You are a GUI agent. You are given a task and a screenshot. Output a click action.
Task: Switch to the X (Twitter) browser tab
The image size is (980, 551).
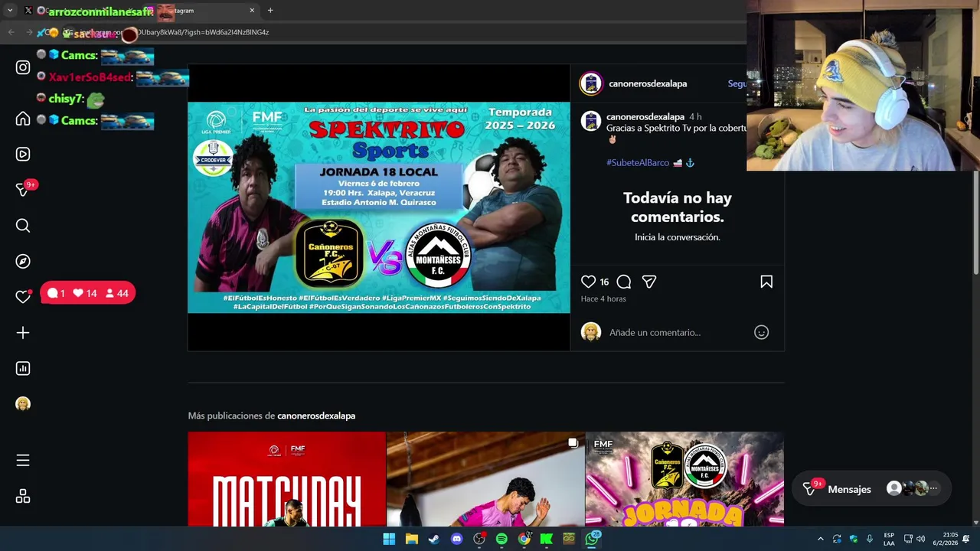(x=29, y=11)
